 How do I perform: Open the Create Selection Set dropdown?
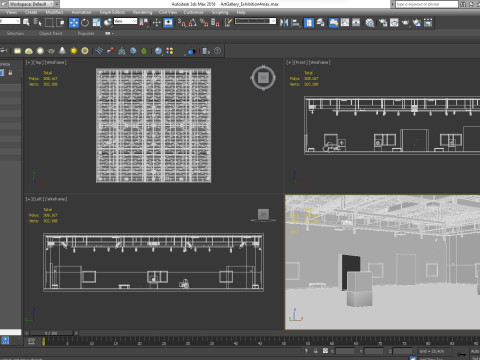[x=255, y=21]
